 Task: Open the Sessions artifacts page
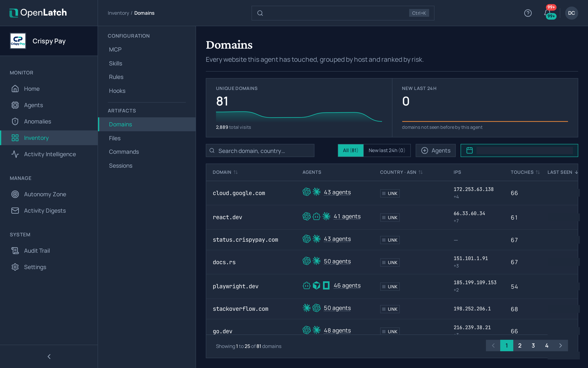pos(147,166)
